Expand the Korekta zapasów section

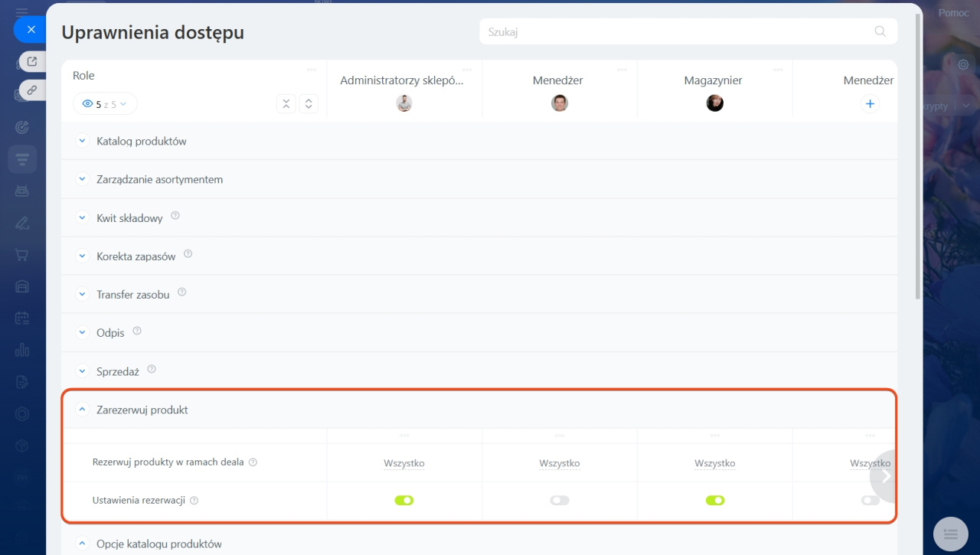point(83,256)
